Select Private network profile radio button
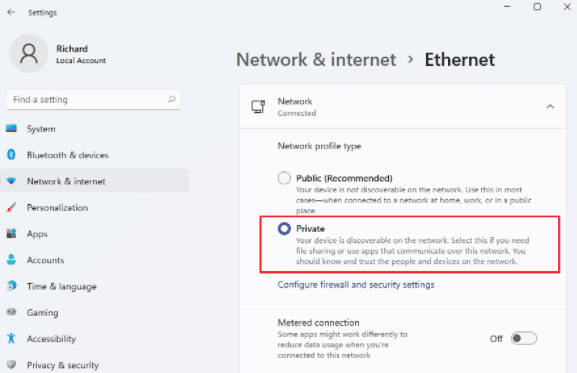This screenshot has width=577, height=373. [x=284, y=228]
